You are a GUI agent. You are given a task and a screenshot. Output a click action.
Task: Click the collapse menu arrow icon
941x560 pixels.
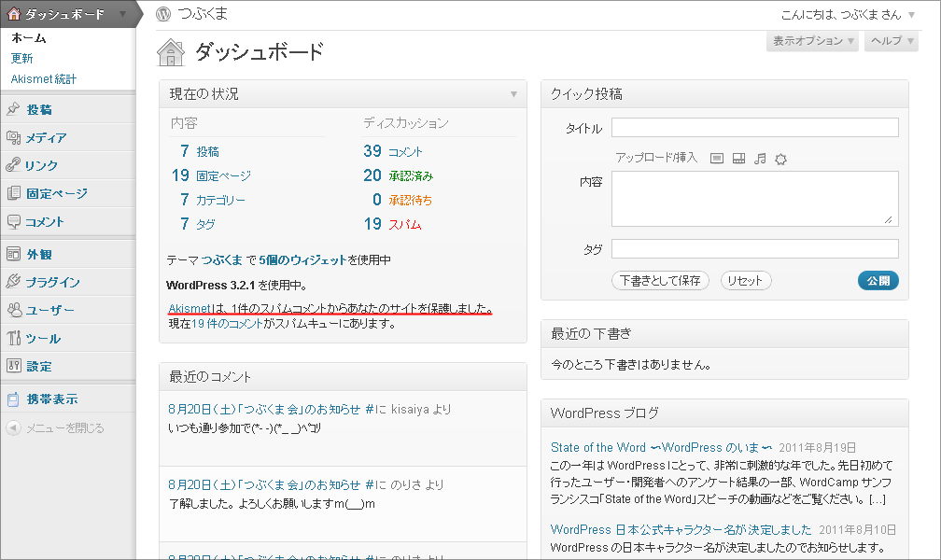(13, 428)
